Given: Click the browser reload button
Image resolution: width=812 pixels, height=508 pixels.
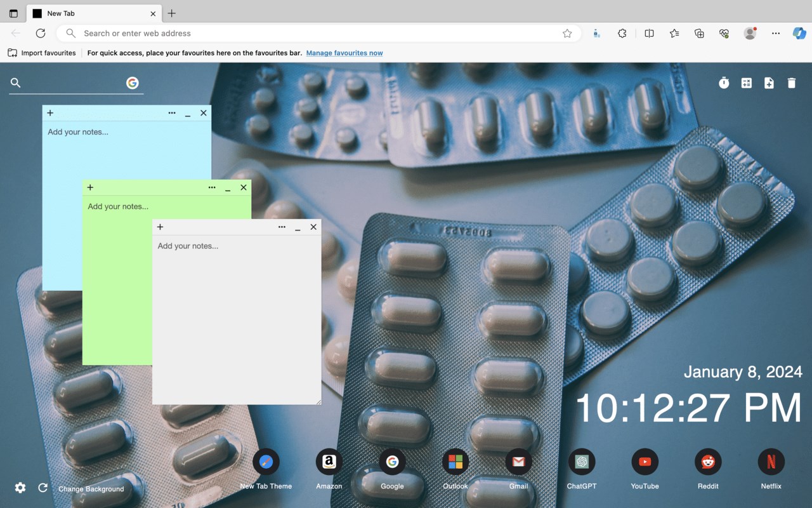Looking at the screenshot, I should 41,33.
